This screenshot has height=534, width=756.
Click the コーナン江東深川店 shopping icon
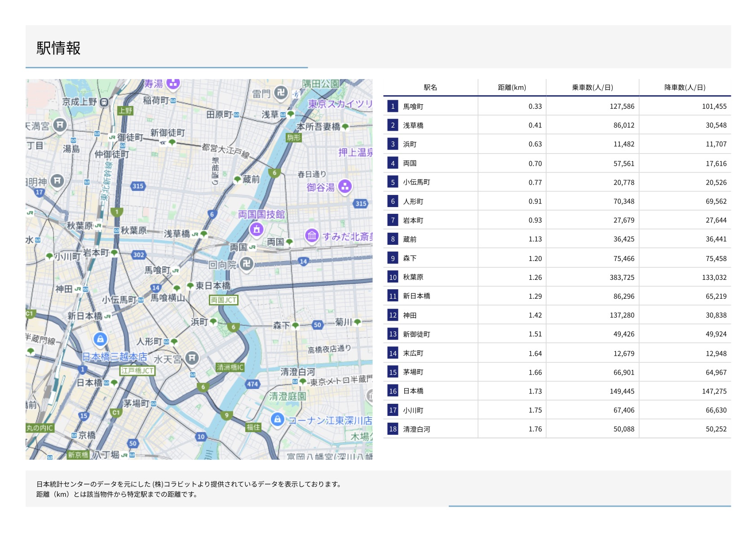[277, 419]
